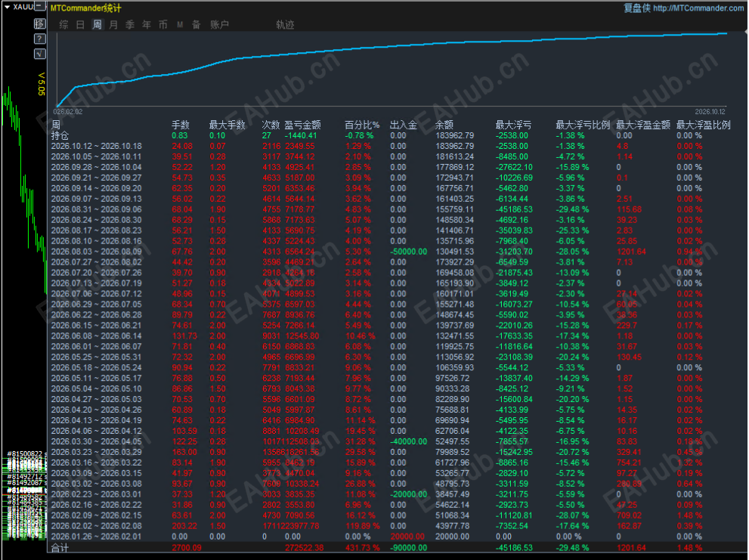Click the 最大手数 column header
Viewport: 749px width, 560px height.
pyautogui.click(x=227, y=125)
